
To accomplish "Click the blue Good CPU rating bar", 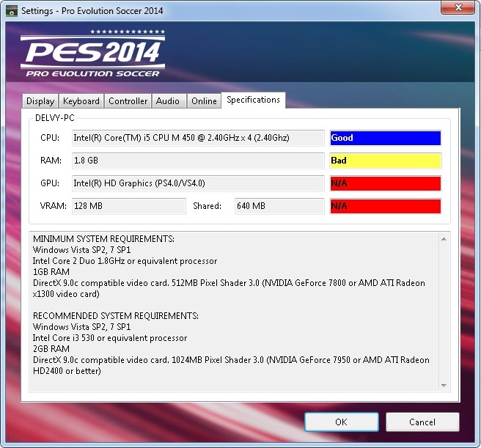I will (386, 138).
